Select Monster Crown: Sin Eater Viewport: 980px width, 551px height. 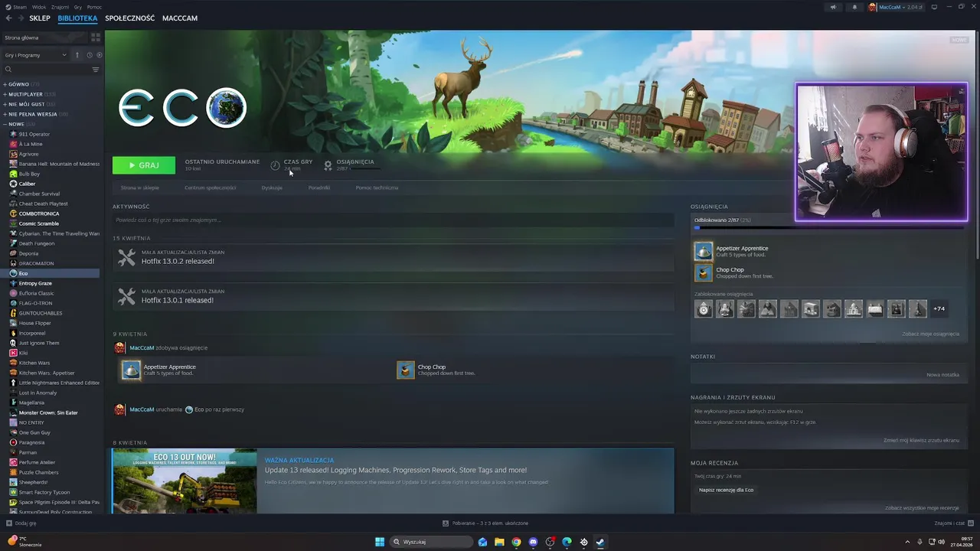48,412
